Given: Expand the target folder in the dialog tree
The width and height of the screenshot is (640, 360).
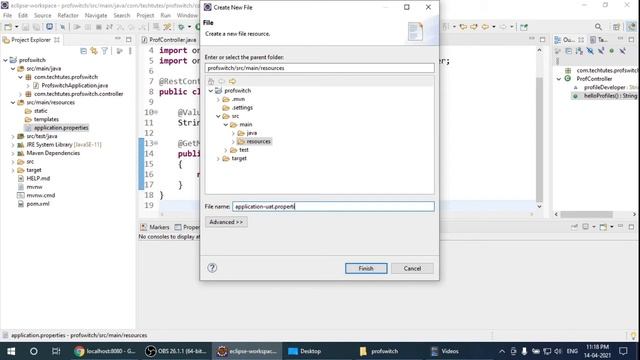Looking at the screenshot, I should tap(218, 158).
